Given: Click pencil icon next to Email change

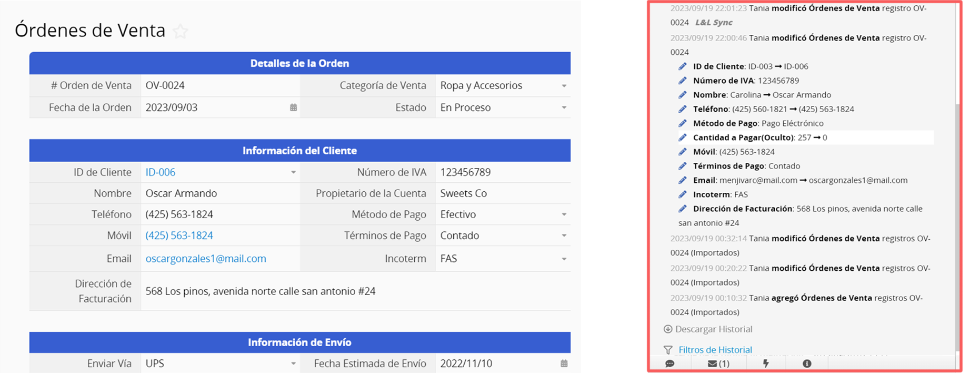Looking at the screenshot, I should tap(682, 180).
